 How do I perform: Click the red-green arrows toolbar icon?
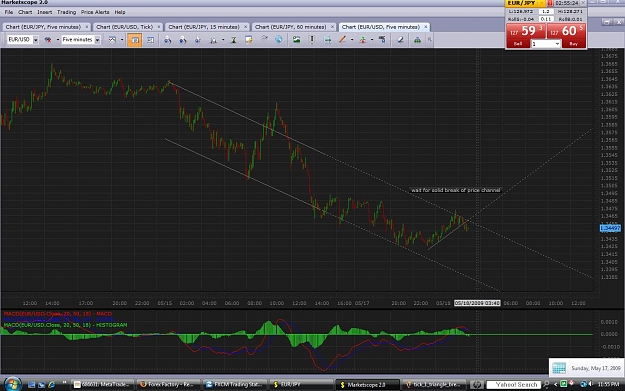click(x=363, y=40)
